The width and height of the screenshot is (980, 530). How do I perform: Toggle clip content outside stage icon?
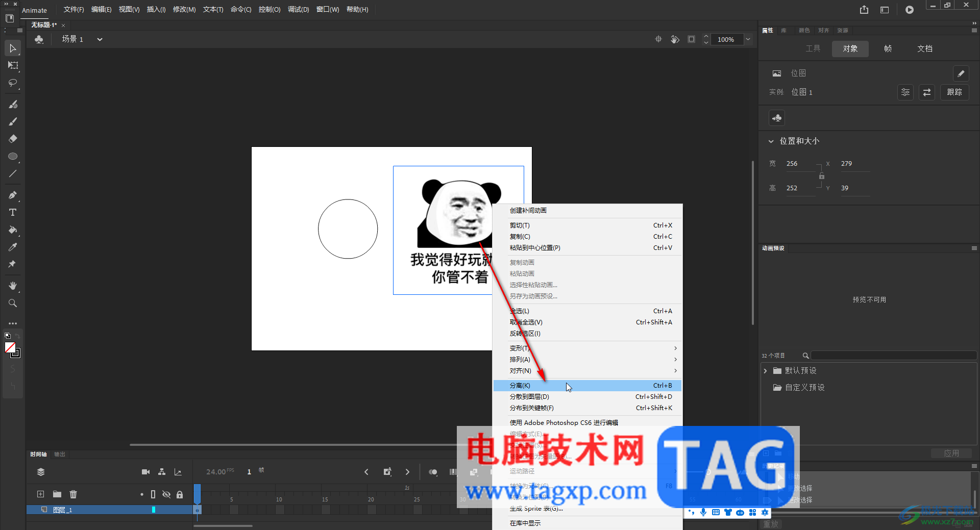pyautogui.click(x=692, y=39)
